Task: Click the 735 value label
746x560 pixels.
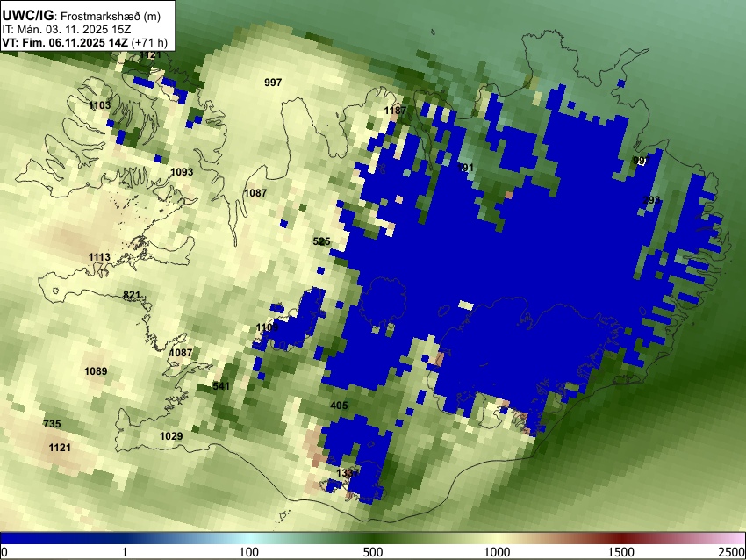Action: 52,424
